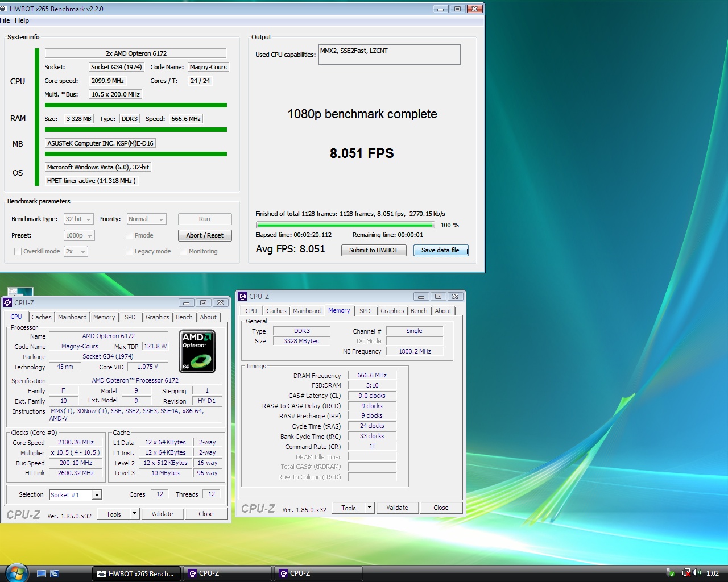Click Tools button in CPU-Z memory window
This screenshot has width=728, height=582.
pos(349,508)
